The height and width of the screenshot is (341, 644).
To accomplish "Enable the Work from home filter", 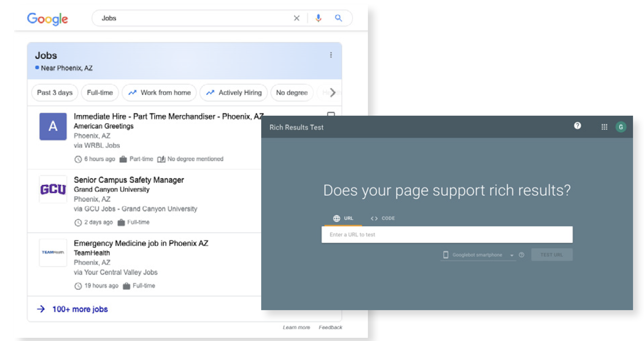I will tap(159, 93).
